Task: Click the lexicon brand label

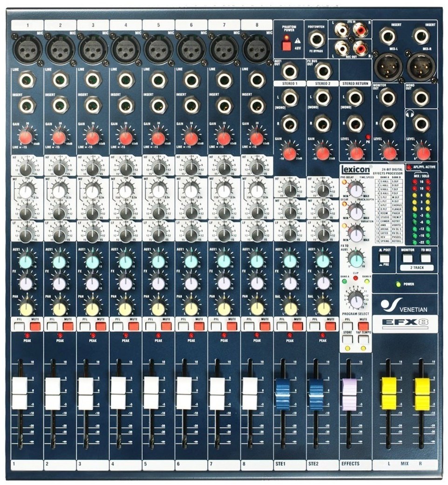Action: [355, 169]
